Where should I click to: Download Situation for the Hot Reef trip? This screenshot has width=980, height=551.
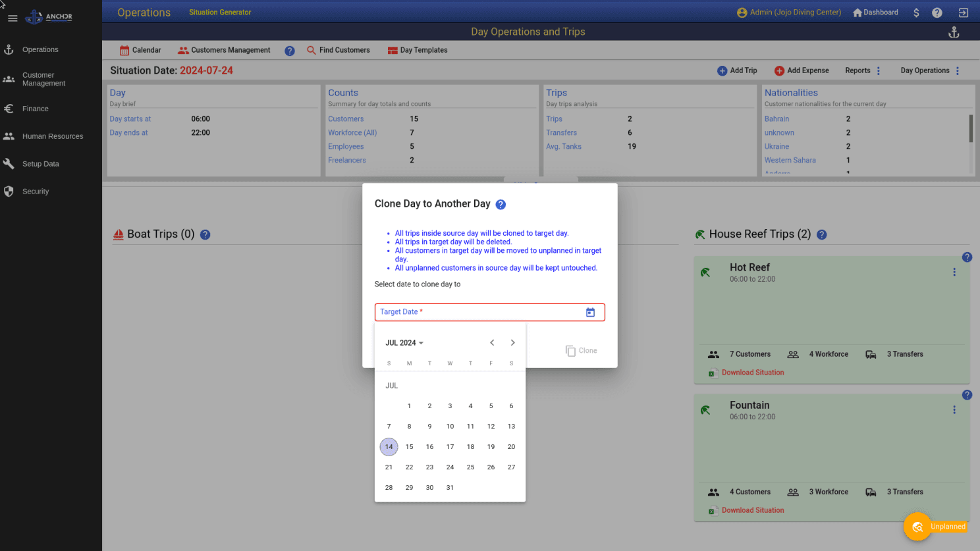click(x=752, y=372)
